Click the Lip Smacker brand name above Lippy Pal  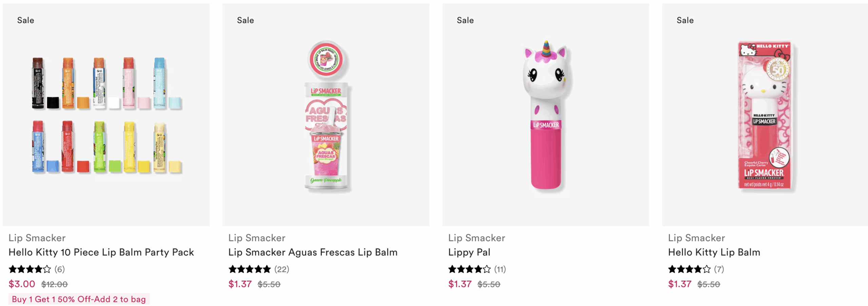(476, 238)
